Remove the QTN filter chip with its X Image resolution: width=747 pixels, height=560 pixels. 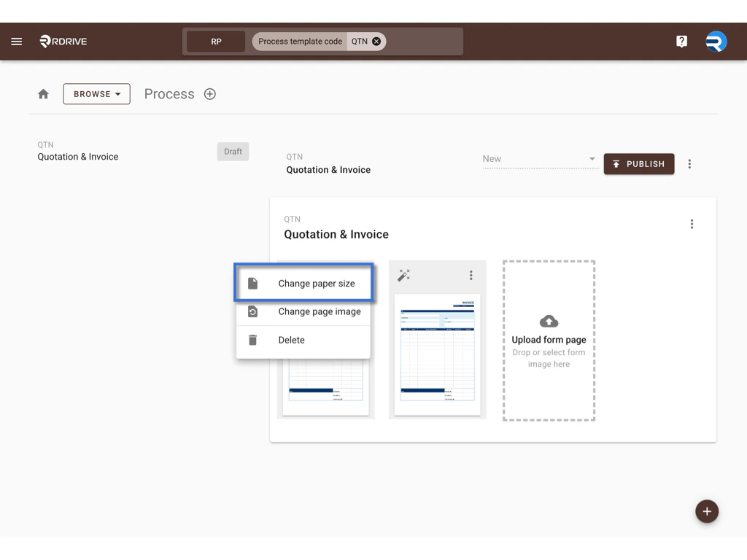[x=376, y=41]
